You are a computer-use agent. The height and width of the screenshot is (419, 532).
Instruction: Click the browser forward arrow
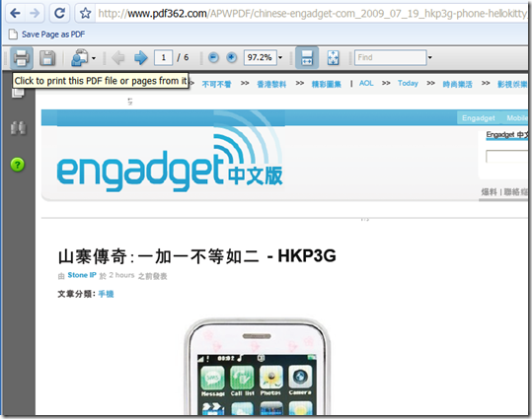coord(35,13)
